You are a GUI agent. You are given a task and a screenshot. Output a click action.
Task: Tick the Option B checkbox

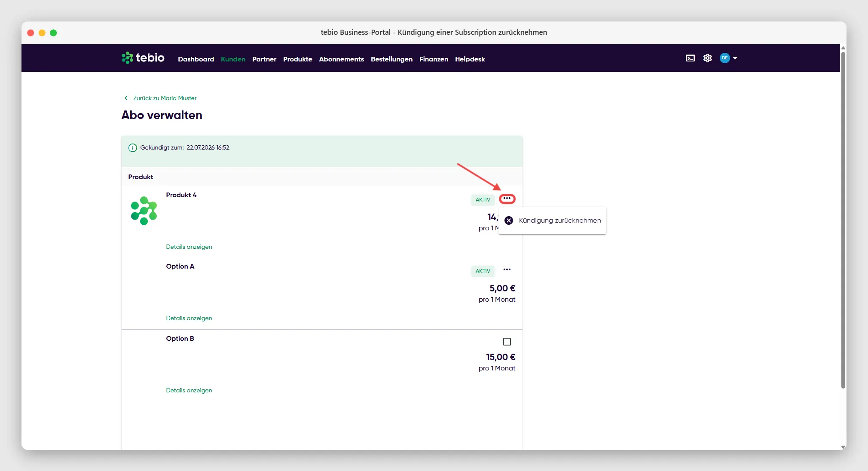507,342
